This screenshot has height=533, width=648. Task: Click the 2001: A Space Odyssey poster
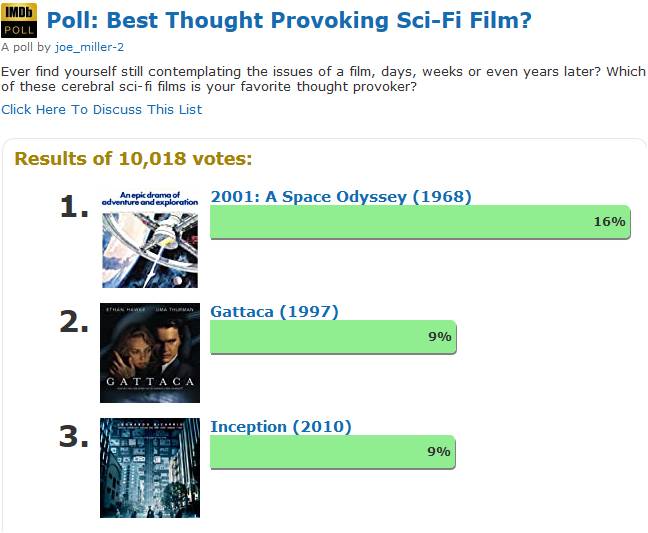(150, 238)
